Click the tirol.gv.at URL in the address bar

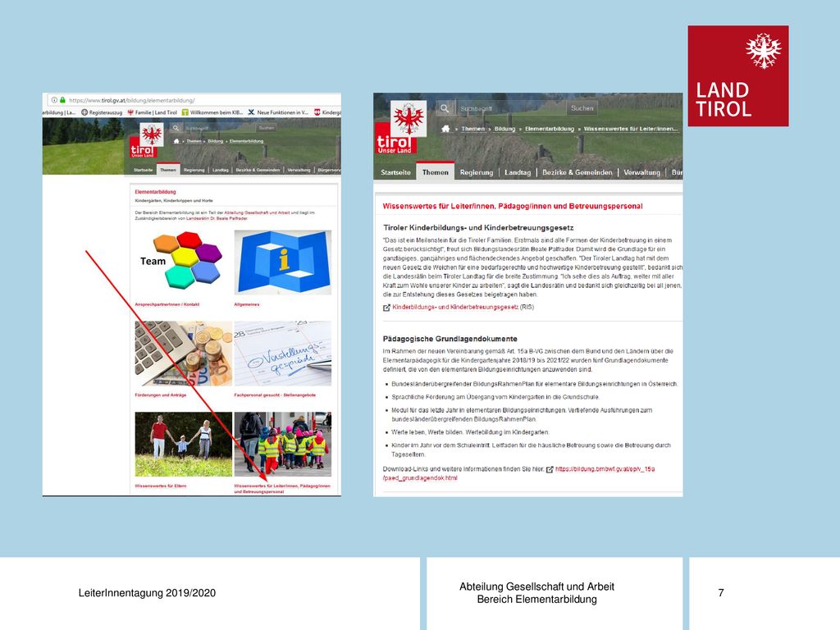pyautogui.click(x=132, y=100)
